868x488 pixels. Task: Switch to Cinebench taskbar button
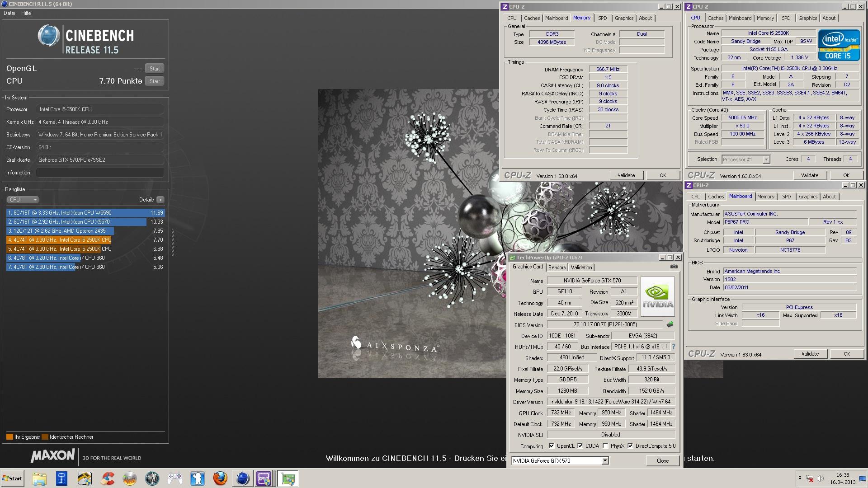[x=243, y=479]
